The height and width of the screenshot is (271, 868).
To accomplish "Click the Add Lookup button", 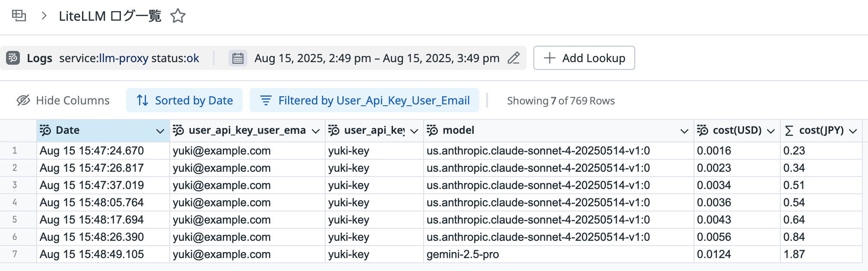I will coord(584,58).
